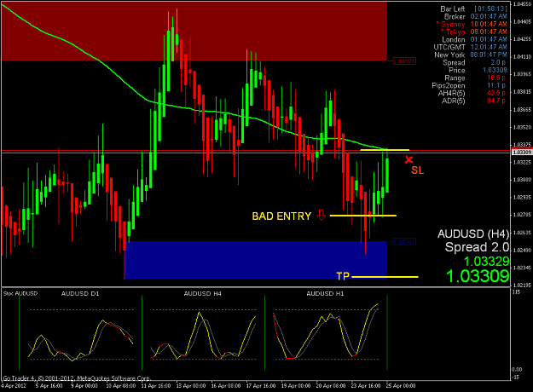Click the blue zone price tag 1.02567
Image resolution: width=533 pixels, height=392 pixels.
404,241
